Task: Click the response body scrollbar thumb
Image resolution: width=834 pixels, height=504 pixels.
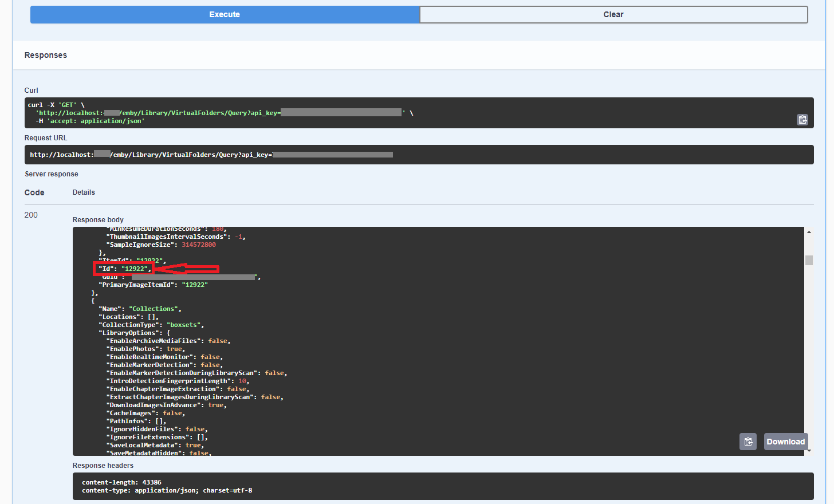Action: (x=809, y=260)
